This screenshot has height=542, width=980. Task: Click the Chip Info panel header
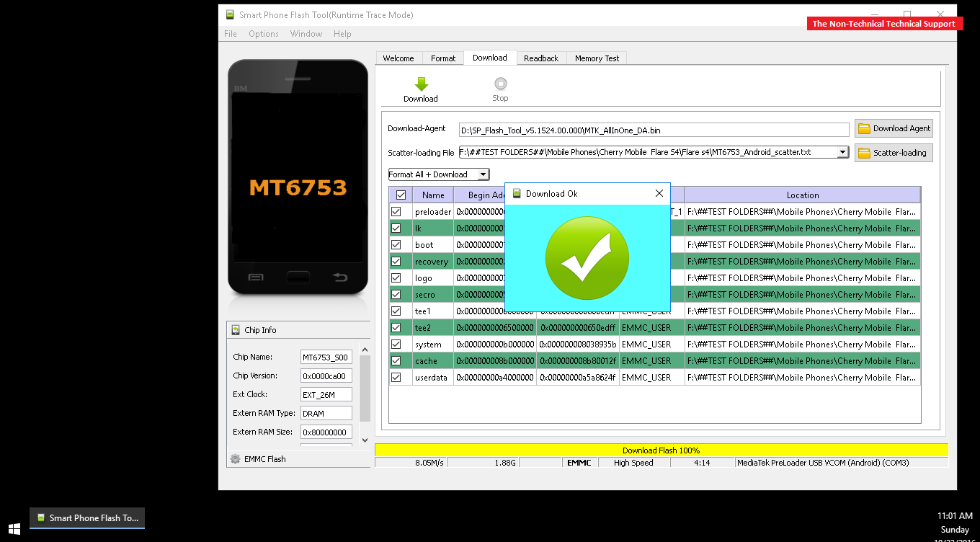coord(298,330)
